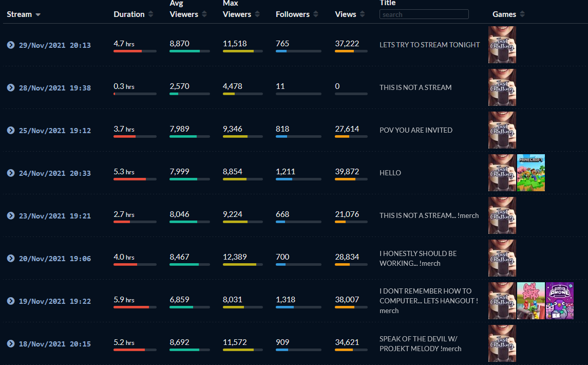Open the 29/Nov/2021 20:13 stream link

(55, 45)
